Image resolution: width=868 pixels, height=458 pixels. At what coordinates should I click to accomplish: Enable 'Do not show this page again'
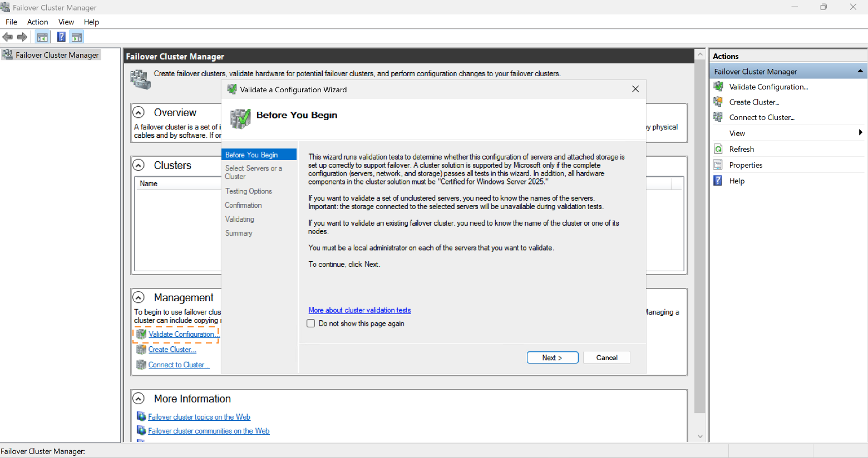click(x=311, y=323)
